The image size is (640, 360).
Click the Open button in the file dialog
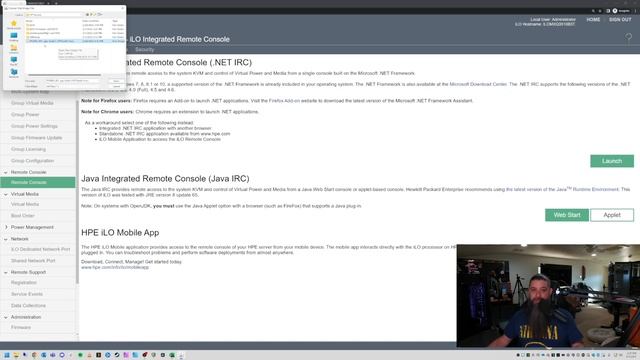coord(116,81)
